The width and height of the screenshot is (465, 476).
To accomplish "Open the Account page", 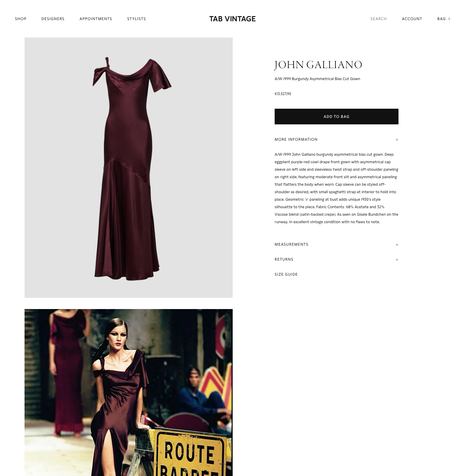I will click(x=412, y=19).
